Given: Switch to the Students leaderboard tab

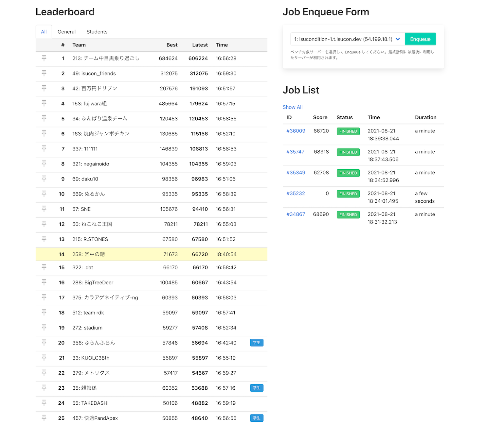Looking at the screenshot, I should point(97,32).
